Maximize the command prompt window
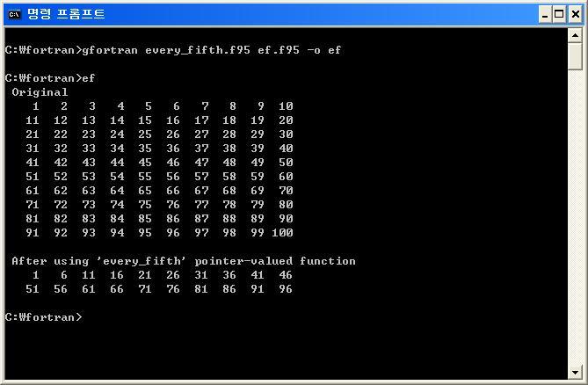The width and height of the screenshot is (588, 385). [x=559, y=15]
